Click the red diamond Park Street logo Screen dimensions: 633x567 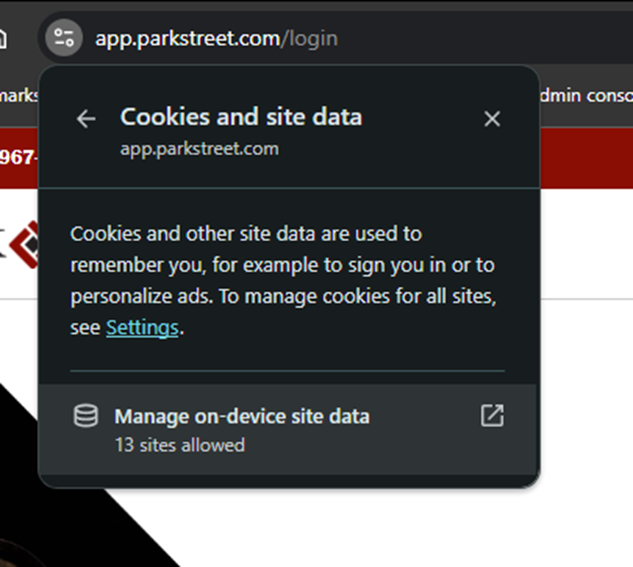click(23, 245)
